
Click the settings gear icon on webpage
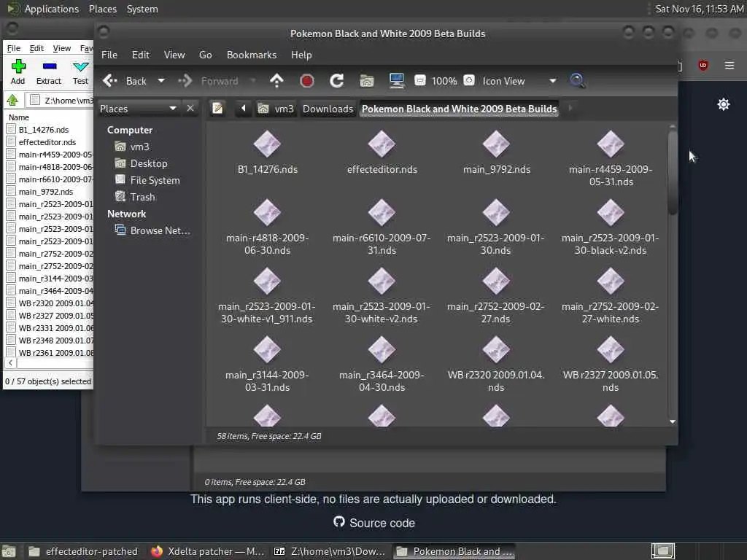coord(723,104)
